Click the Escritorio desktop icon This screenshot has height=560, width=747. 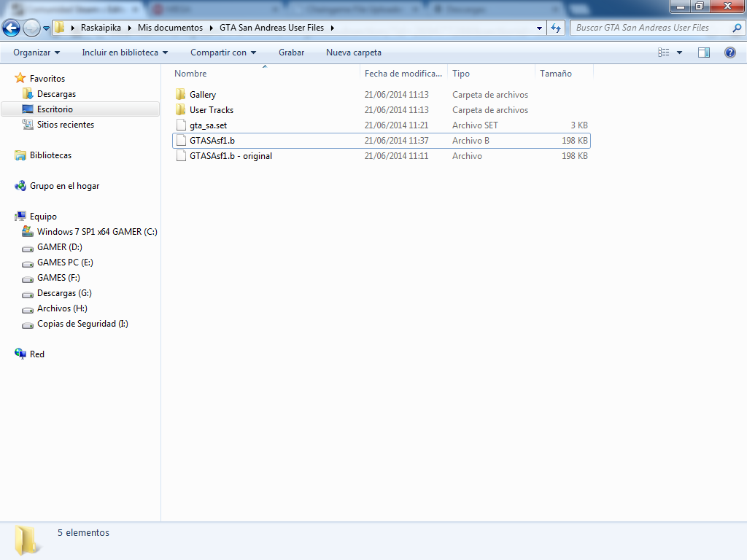28,109
